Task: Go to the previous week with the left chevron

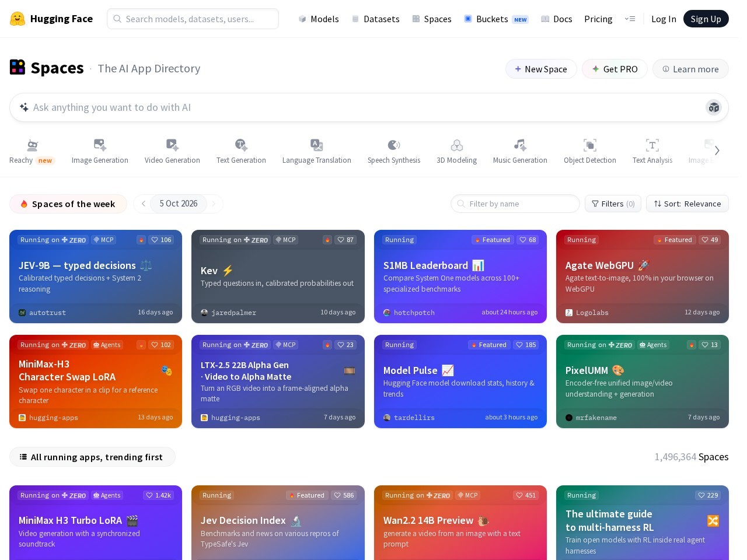Action: click(x=144, y=204)
